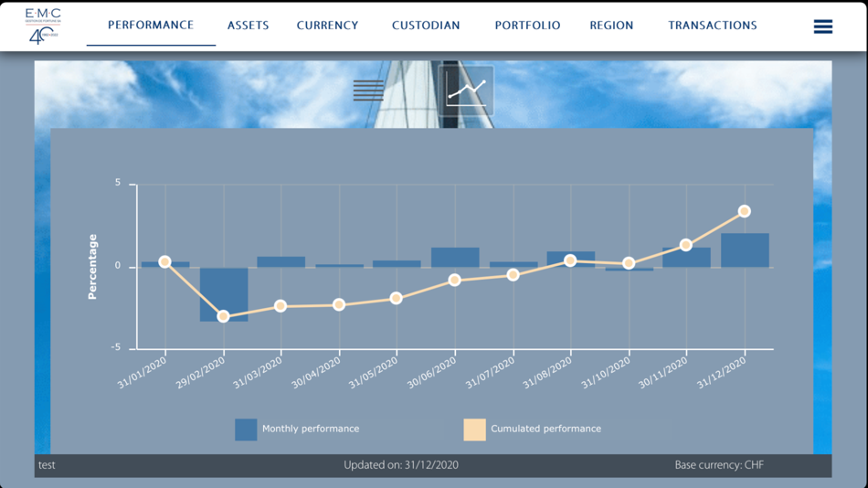Click the 31/05/2020 axis date label
This screenshot has height=488, width=868.
[x=373, y=372]
